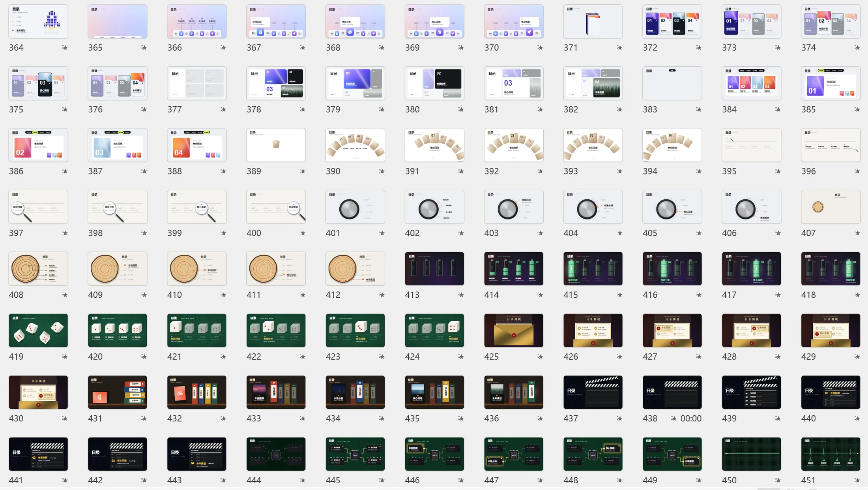
Task: Click the slide number label 444
Action: click(254, 481)
